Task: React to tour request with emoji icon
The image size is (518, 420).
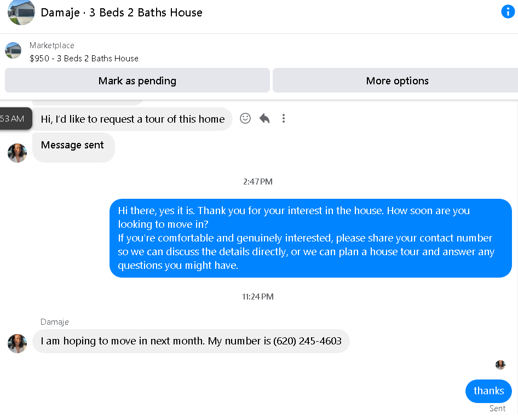Action: coord(245,118)
